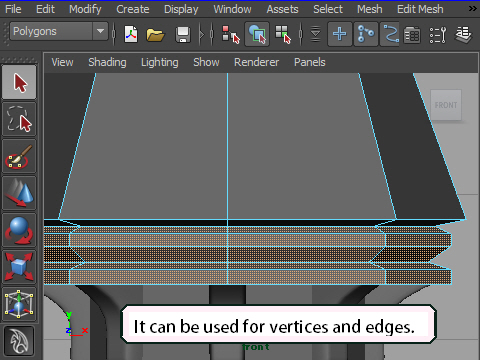Open the Polygons menu set dropdown
480x360 pixels.
pos(59,31)
